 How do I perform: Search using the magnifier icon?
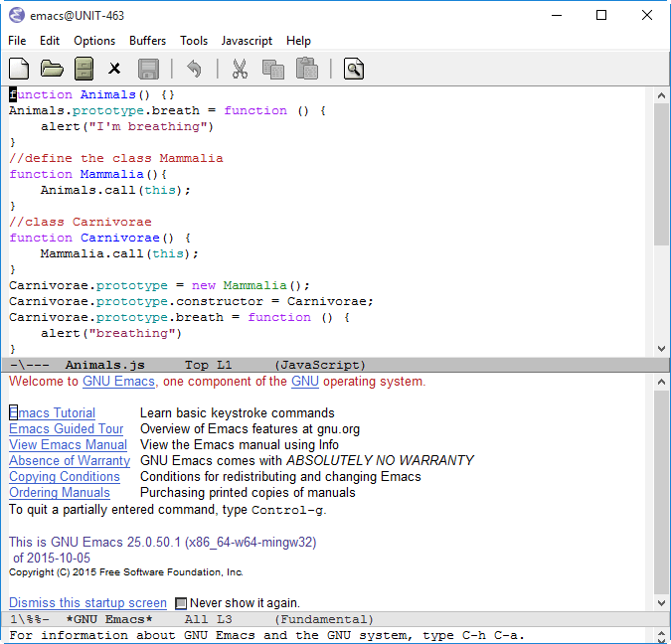tap(354, 69)
